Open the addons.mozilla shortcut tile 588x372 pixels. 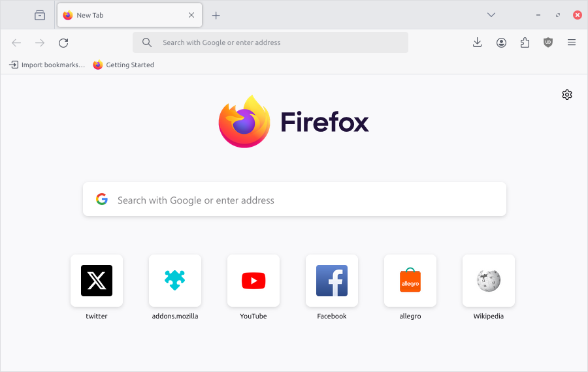[175, 281]
